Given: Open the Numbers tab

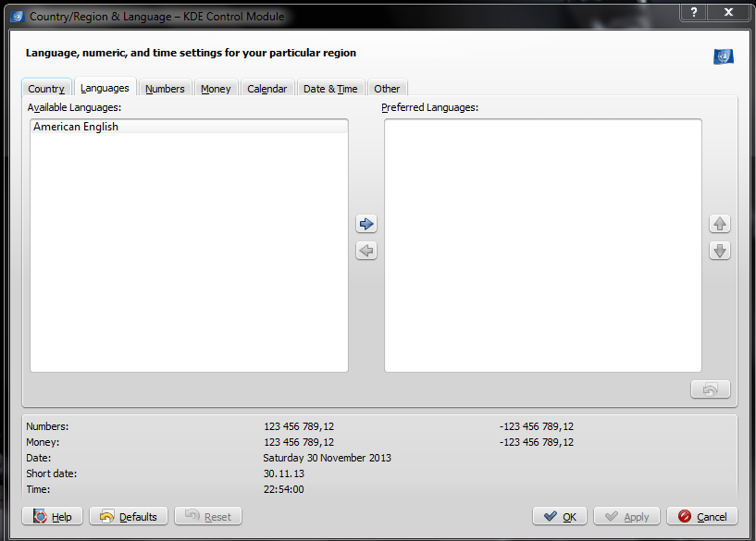Looking at the screenshot, I should point(165,89).
